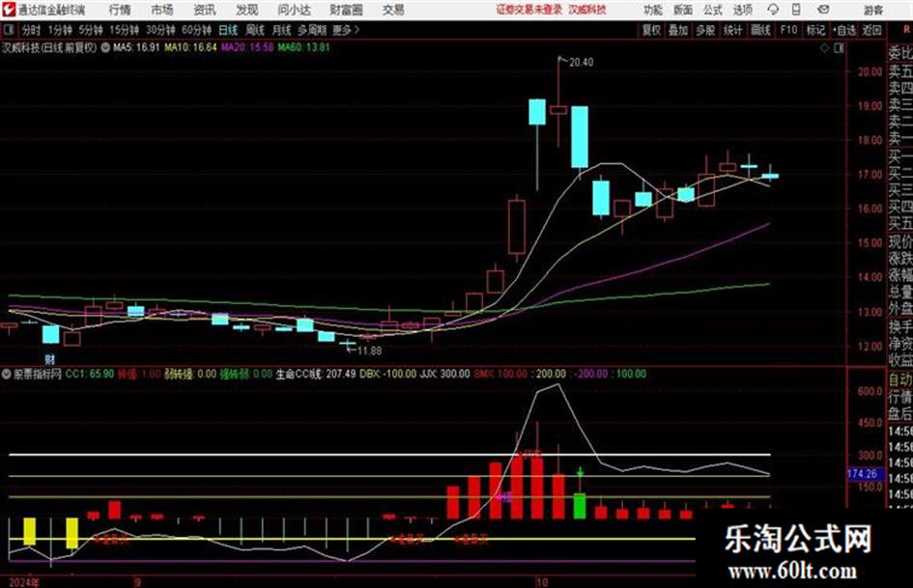Click the 通达信 red logo icon
Image resolution: width=913 pixels, height=588 pixels.
click(x=8, y=10)
